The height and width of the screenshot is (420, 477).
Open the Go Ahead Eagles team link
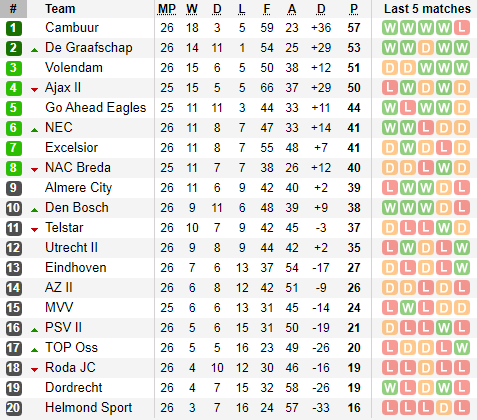point(96,108)
